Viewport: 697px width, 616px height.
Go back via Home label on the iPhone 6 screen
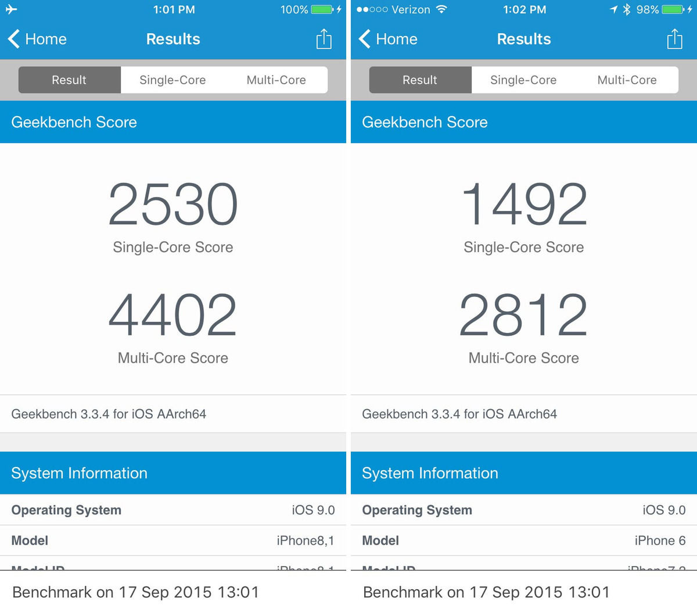[397, 39]
